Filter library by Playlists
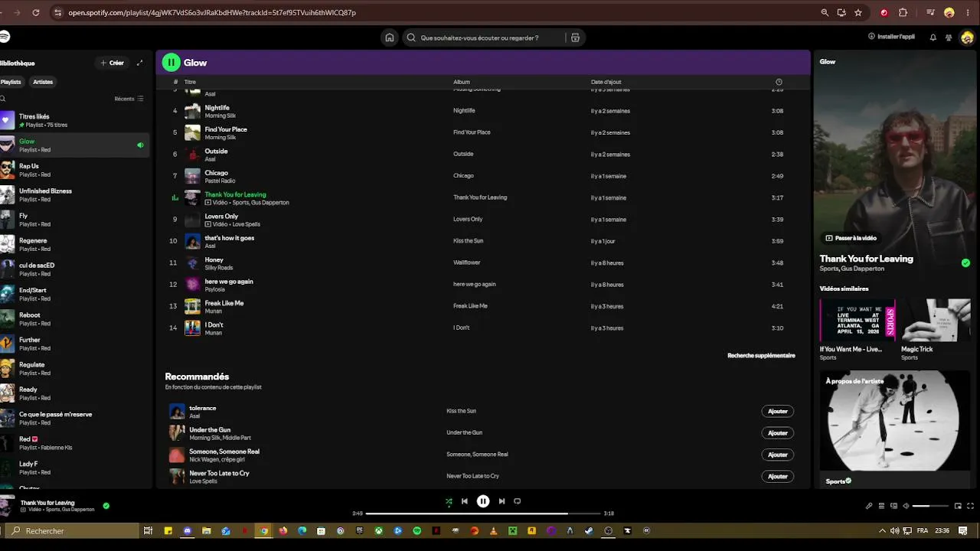Screen dimensions: 980x551 (x=11, y=82)
